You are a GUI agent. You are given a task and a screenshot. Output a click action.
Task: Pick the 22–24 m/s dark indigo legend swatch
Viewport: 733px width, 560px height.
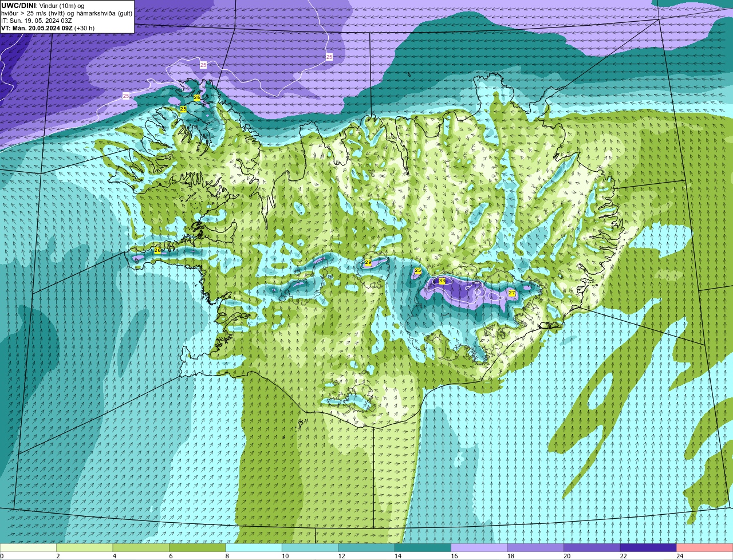648,548
